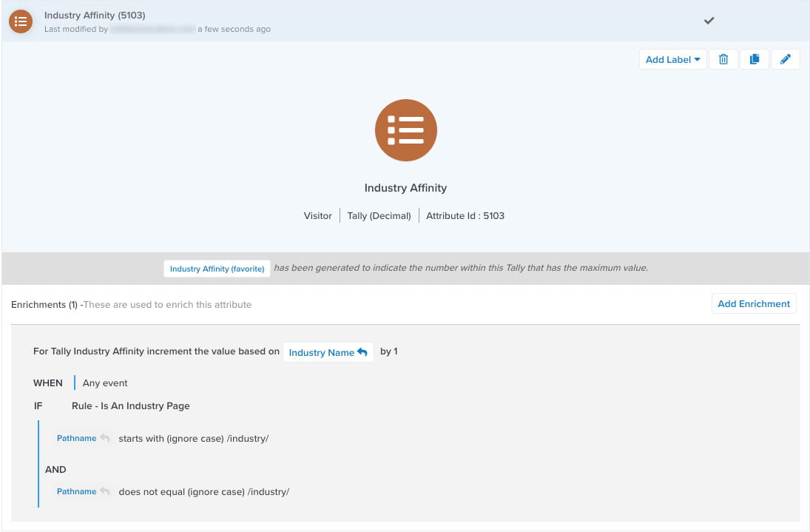The height and width of the screenshot is (532, 810).
Task: Click the arrow icon next to first Pathname
Action: tap(105, 438)
